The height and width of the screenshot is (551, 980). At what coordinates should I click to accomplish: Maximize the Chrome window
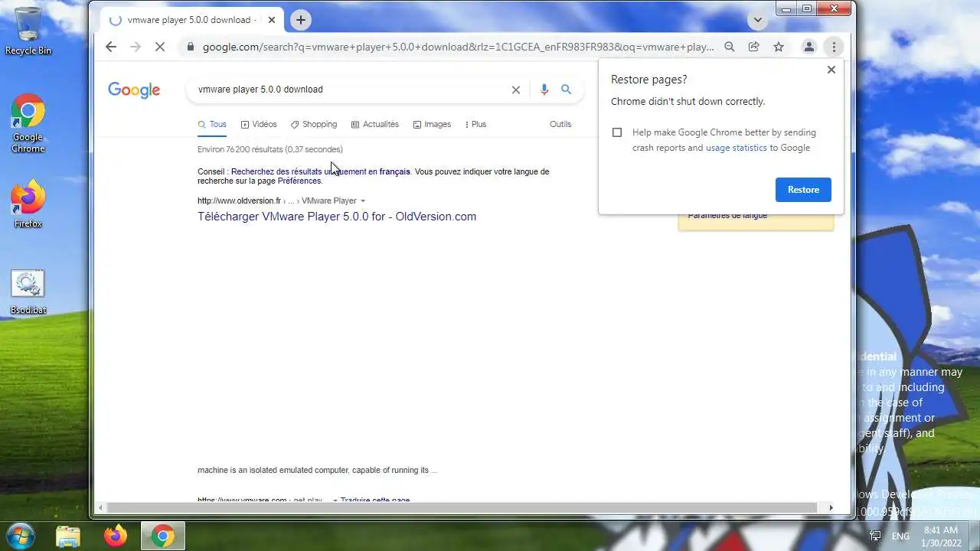pyautogui.click(x=807, y=8)
